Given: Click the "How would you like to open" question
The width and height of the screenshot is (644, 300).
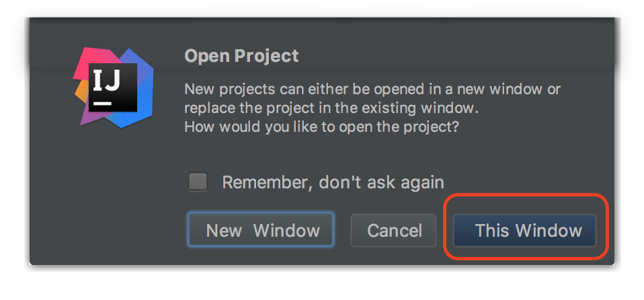Looking at the screenshot, I should (321, 126).
